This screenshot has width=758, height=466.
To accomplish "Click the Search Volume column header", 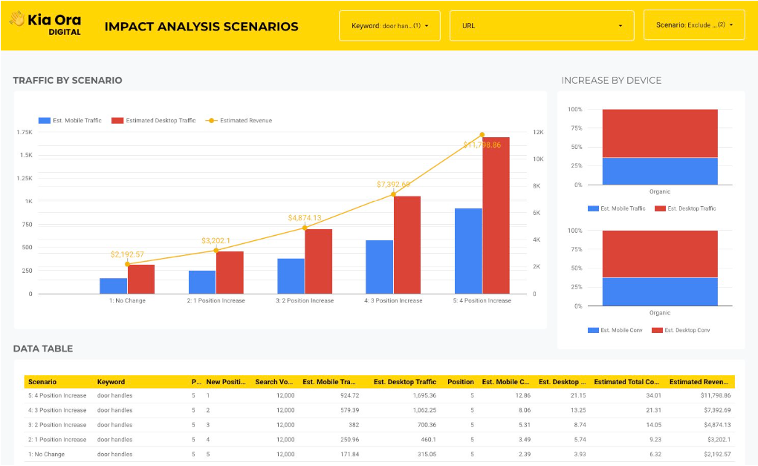I will coord(274,381).
